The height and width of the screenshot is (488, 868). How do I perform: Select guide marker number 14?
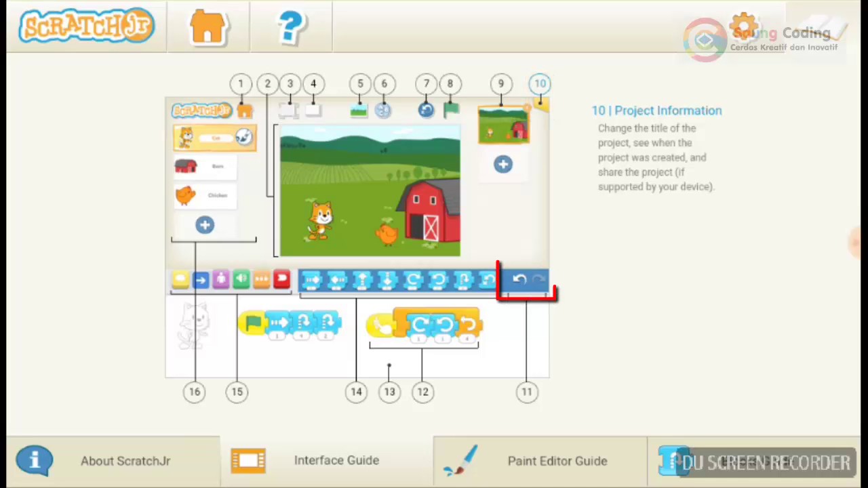356,392
